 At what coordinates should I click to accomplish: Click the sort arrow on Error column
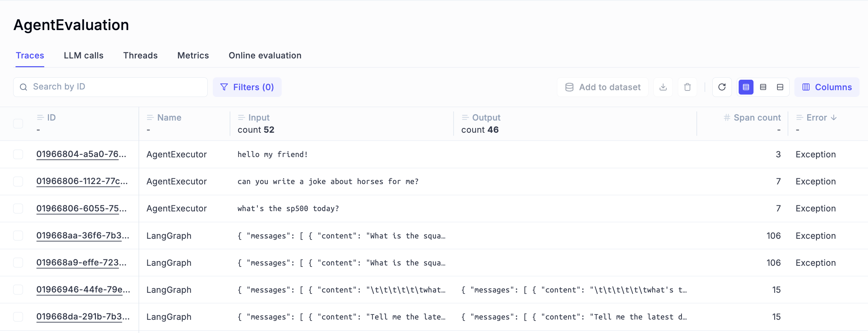coord(834,118)
